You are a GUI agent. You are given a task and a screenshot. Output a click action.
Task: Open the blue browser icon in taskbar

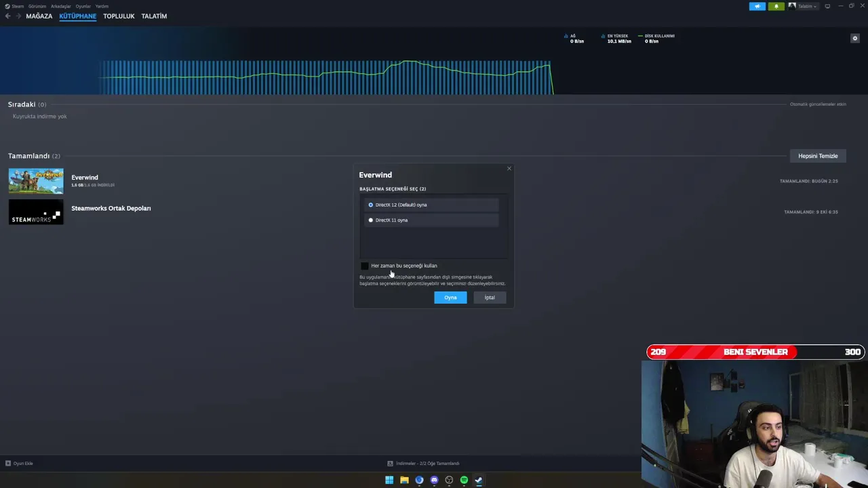click(419, 480)
